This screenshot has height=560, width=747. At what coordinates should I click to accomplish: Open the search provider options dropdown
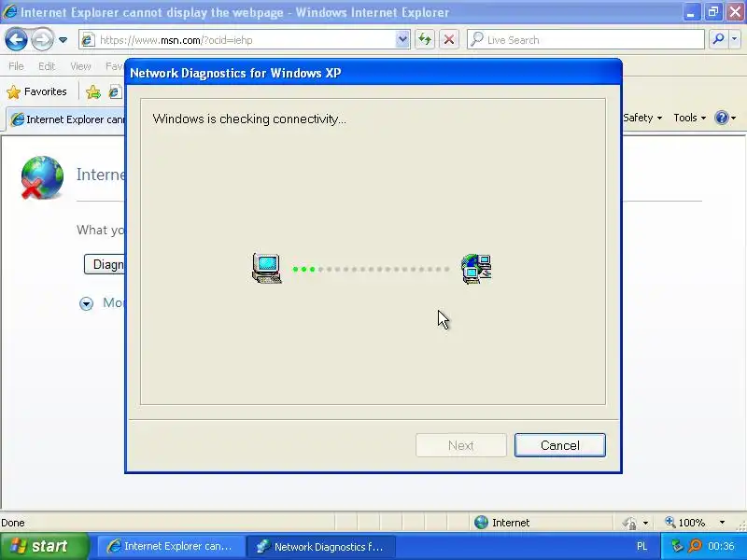pos(735,39)
